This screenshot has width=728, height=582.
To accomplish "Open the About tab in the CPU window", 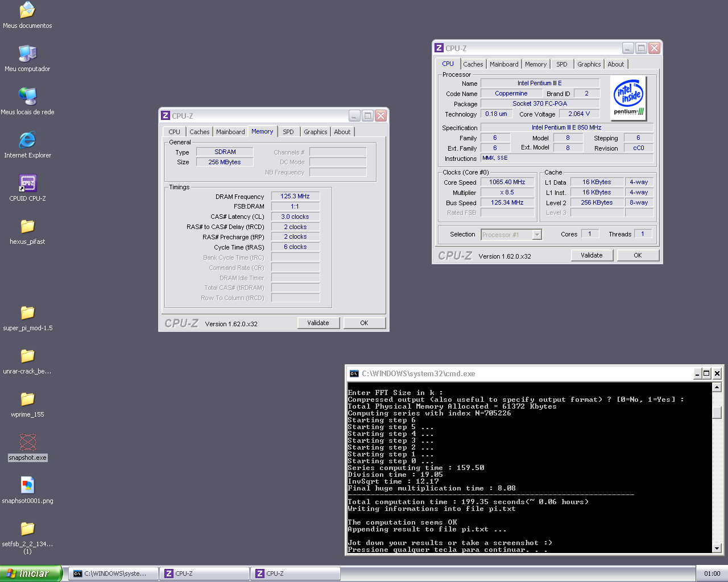I will coord(616,64).
